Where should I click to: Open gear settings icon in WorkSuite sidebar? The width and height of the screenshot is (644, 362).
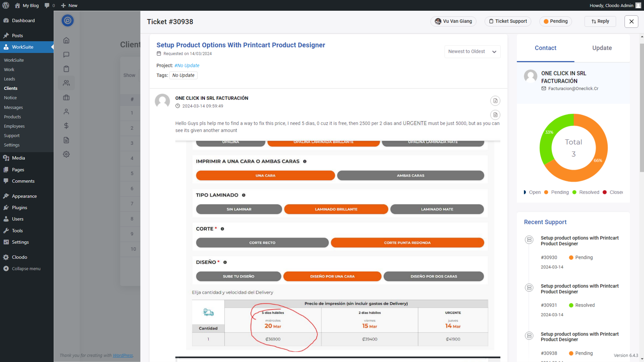pos(66,154)
